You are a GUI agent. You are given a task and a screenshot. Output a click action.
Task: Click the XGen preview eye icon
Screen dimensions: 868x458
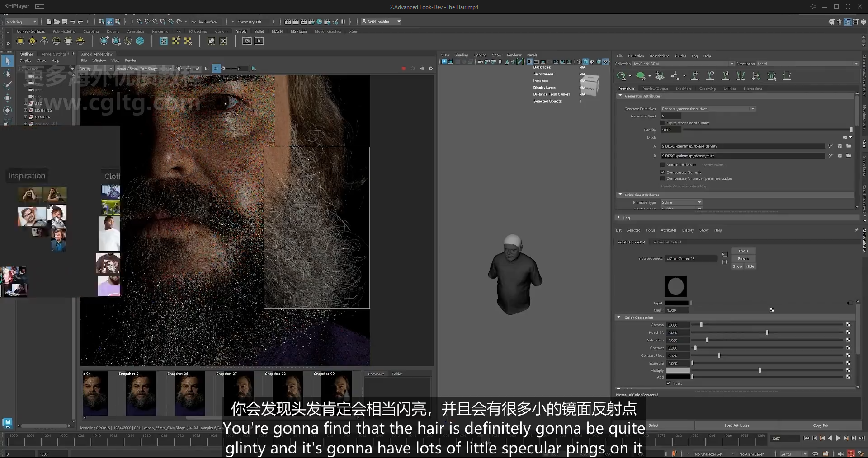pyautogui.click(x=622, y=76)
